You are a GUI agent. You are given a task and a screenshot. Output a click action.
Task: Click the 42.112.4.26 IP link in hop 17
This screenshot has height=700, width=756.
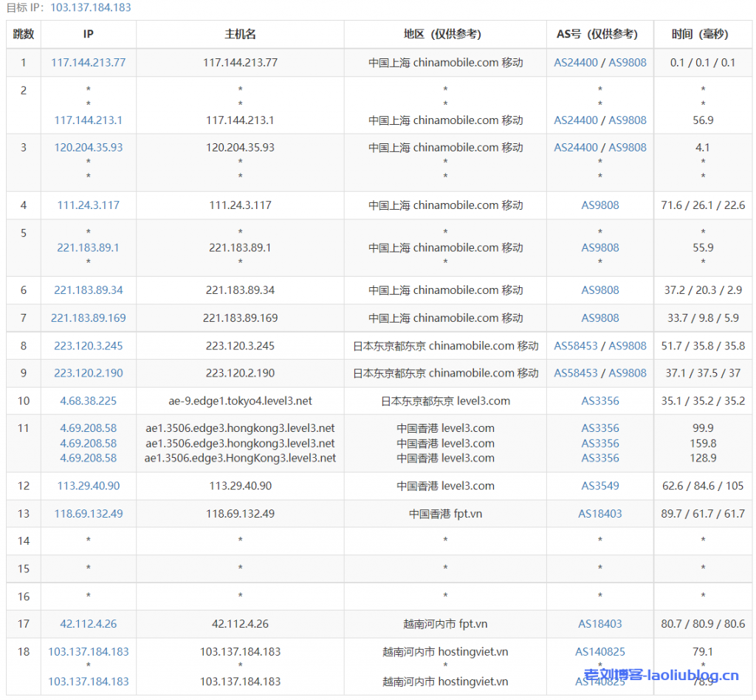[88, 624]
